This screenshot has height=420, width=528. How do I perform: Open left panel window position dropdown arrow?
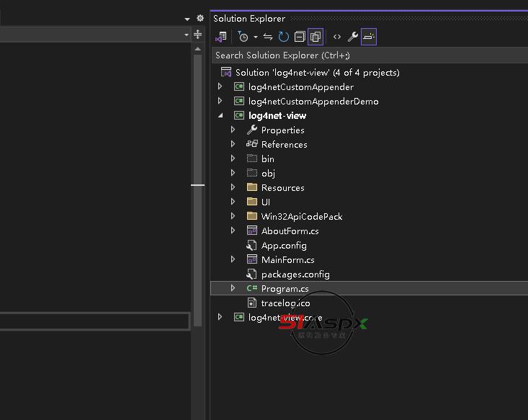click(187, 19)
